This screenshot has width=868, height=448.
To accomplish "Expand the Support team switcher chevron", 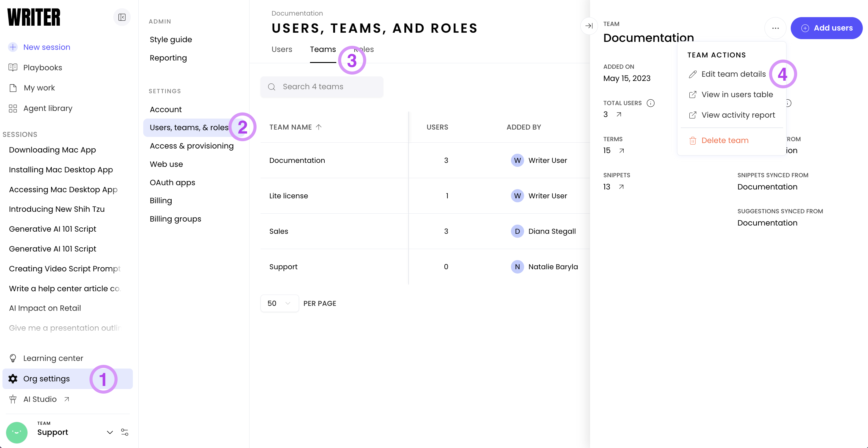I will click(x=110, y=432).
